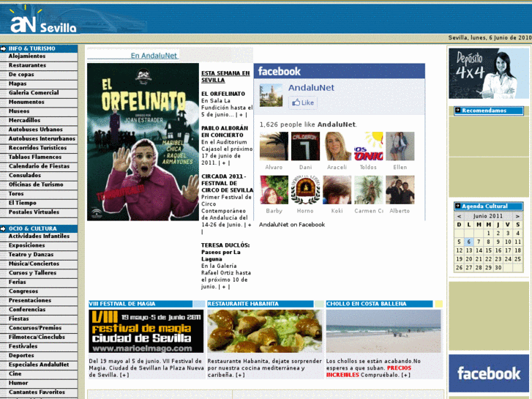Expand the EL ORFELINATO news item plus link
The width and height of the screenshot is (532, 399).
[x=241, y=115]
